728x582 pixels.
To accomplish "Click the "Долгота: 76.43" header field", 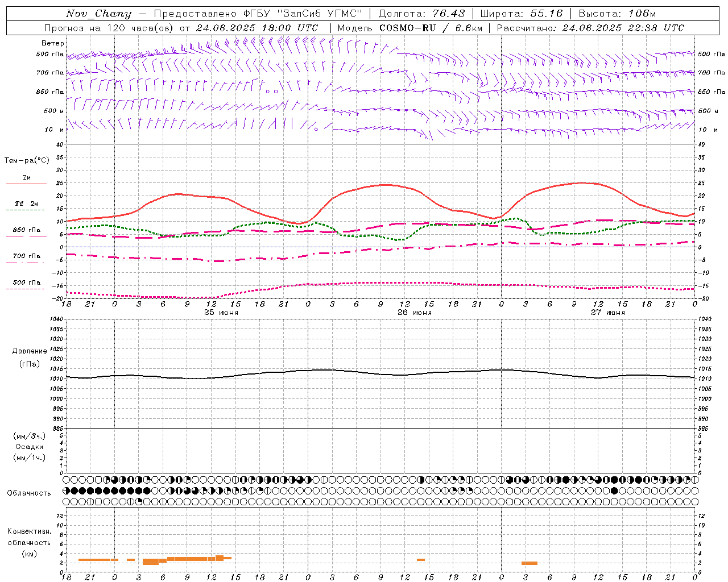I will pos(421,14).
